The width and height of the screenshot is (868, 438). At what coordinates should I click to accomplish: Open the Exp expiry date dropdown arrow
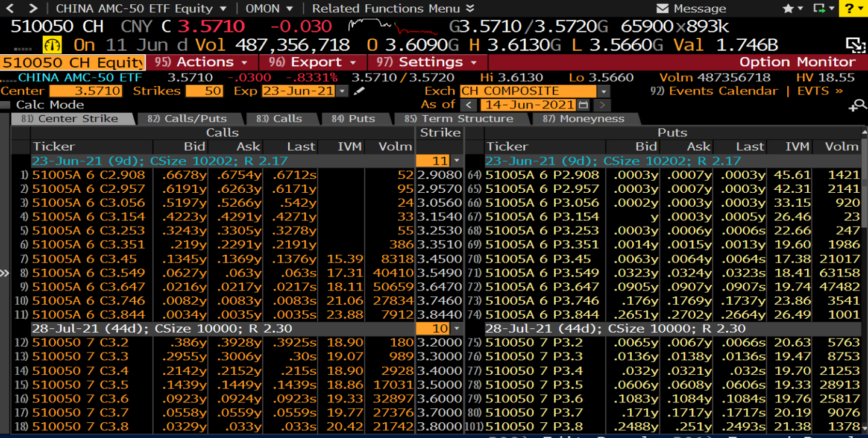(342, 91)
